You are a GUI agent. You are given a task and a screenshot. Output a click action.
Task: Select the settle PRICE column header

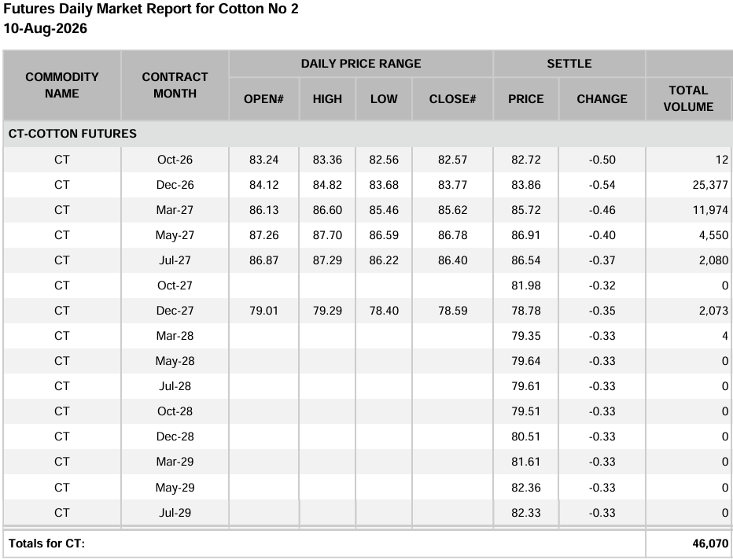click(x=526, y=99)
